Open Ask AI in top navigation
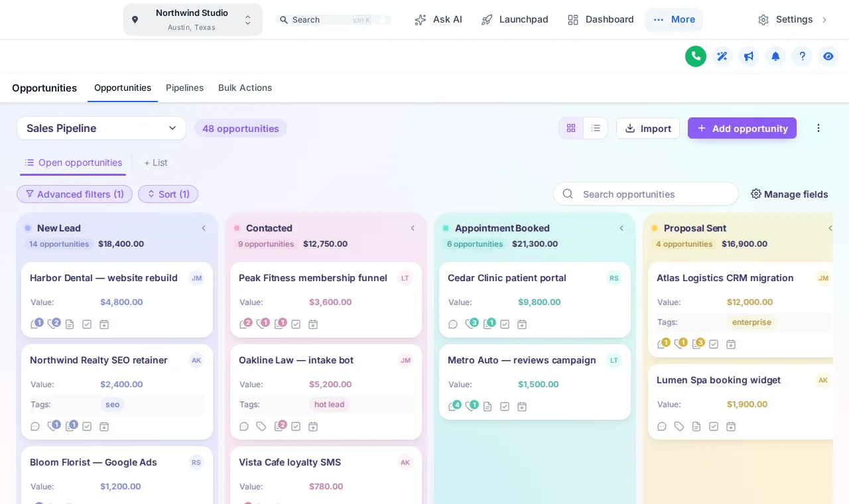Image resolution: width=849 pixels, height=504 pixels. pos(438,19)
